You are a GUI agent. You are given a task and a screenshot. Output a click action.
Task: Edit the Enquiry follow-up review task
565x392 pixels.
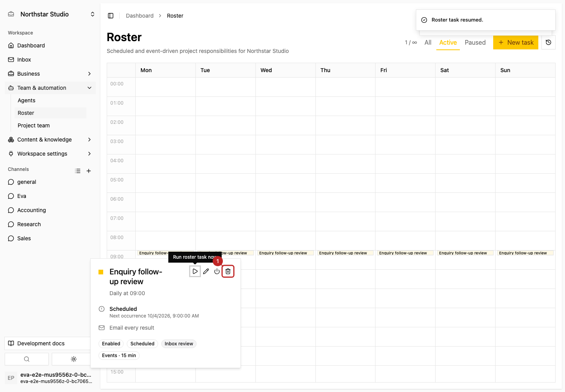206,271
